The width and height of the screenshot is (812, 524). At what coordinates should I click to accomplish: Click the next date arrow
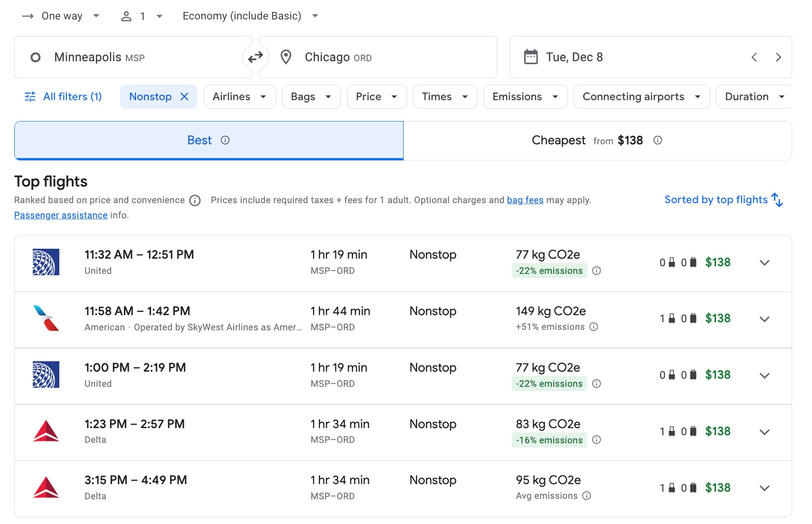pos(778,57)
